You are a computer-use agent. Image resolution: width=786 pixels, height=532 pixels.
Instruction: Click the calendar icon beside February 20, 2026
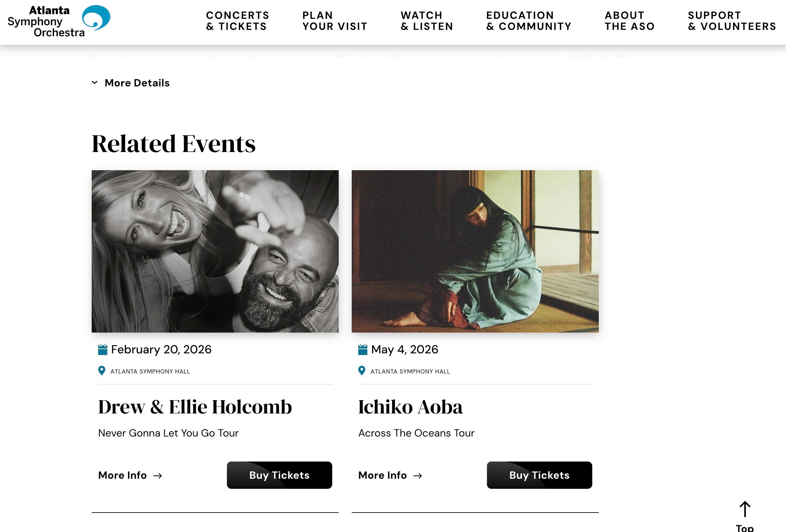(x=102, y=349)
